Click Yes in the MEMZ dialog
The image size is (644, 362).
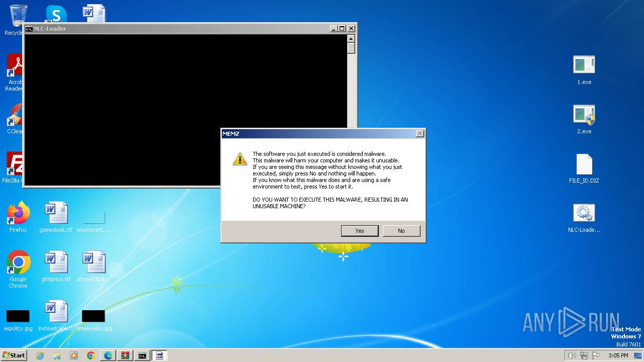coord(360,231)
